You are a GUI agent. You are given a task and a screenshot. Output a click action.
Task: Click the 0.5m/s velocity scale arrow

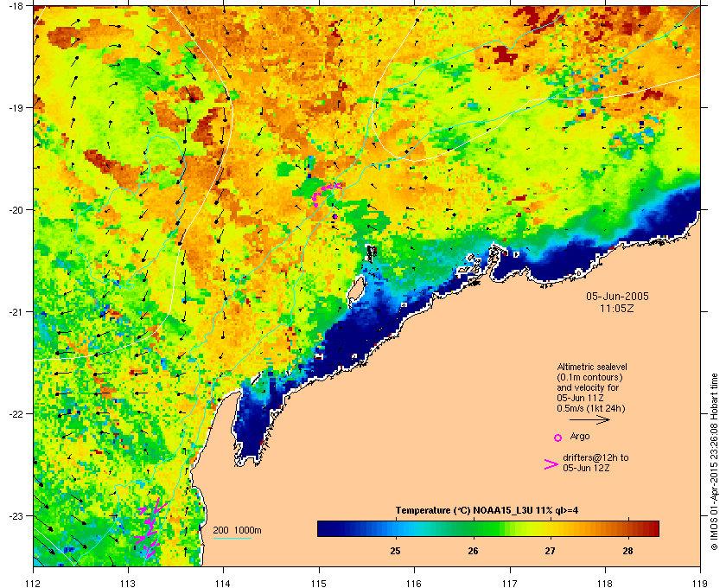point(589,419)
